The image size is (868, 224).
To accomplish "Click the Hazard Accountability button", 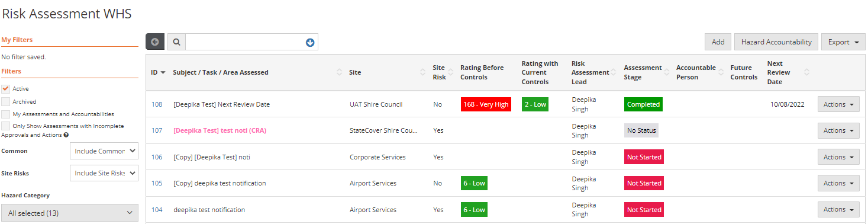I will pyautogui.click(x=776, y=42).
